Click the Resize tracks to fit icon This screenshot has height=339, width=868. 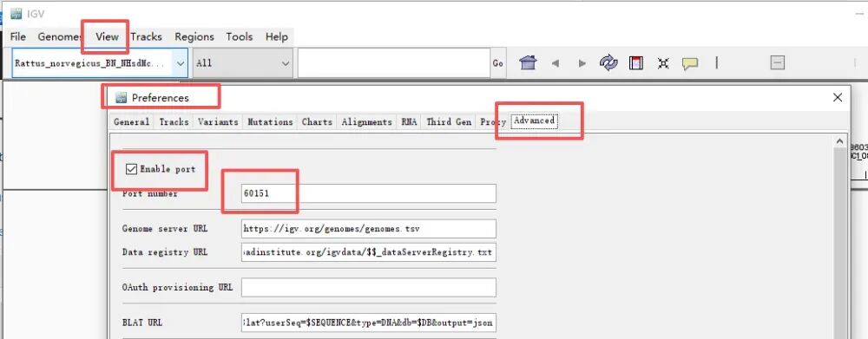pos(663,63)
